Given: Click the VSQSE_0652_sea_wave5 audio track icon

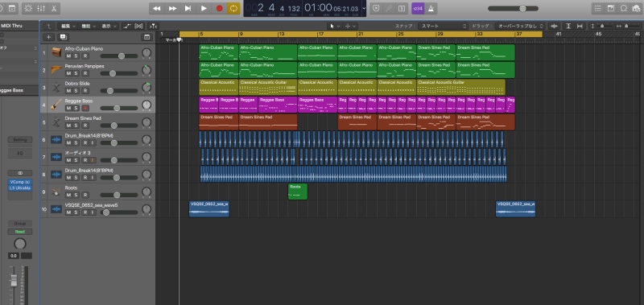Looking at the screenshot, I should click(x=56, y=209).
